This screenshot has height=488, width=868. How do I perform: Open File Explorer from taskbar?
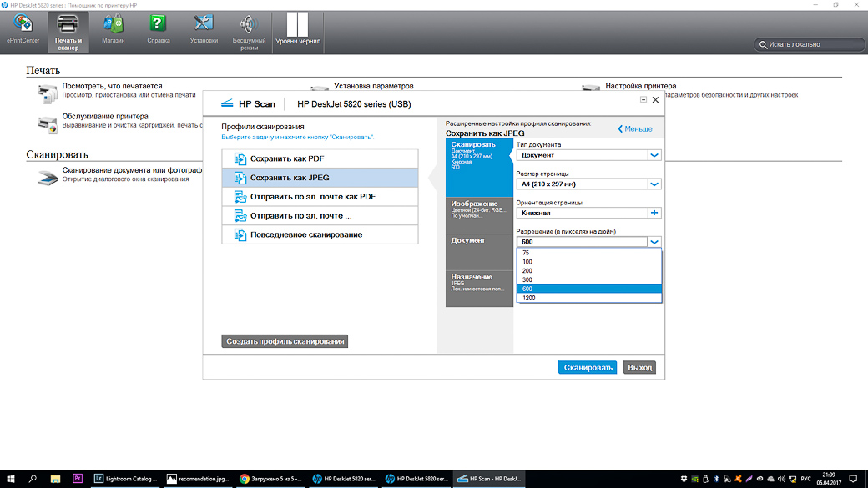pos(55,479)
